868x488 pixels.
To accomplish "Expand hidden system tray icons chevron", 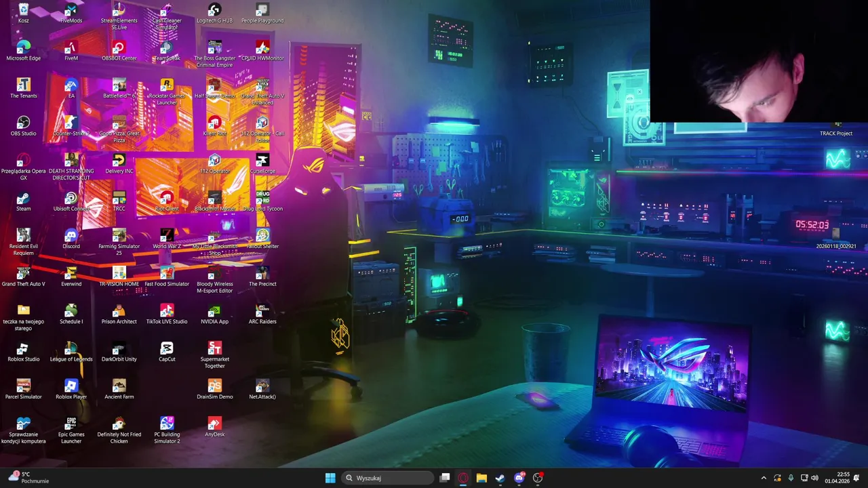I will pyautogui.click(x=764, y=478).
